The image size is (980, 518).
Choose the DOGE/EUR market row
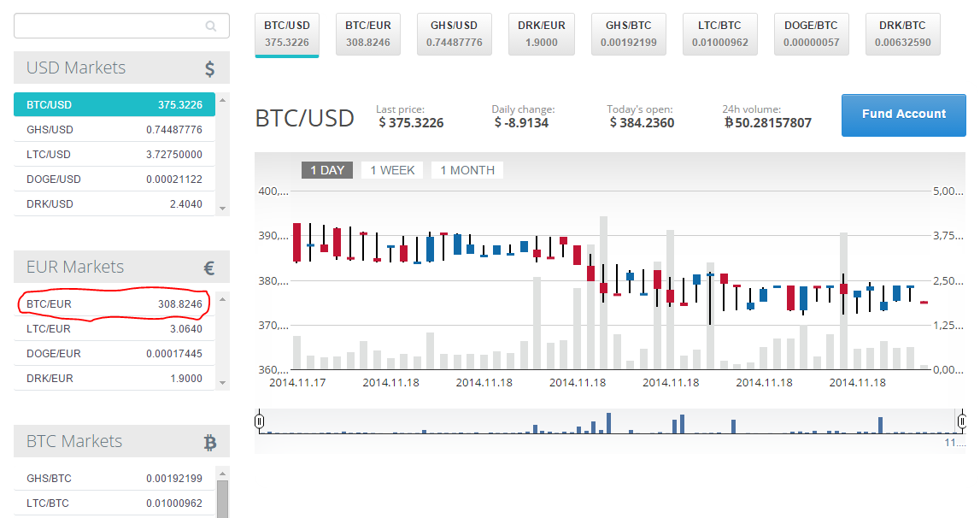(x=114, y=354)
